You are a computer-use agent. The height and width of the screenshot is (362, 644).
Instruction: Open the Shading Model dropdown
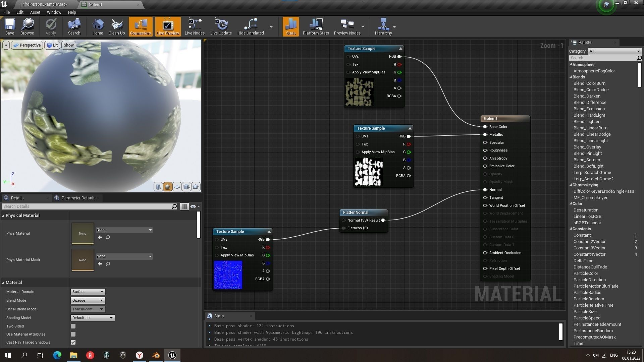coord(93,318)
